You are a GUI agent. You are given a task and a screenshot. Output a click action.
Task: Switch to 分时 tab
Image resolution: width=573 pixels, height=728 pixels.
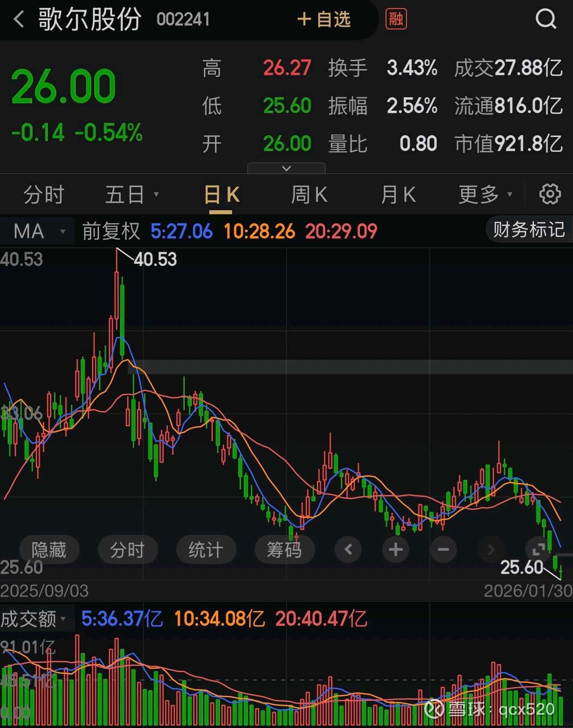[x=44, y=195]
